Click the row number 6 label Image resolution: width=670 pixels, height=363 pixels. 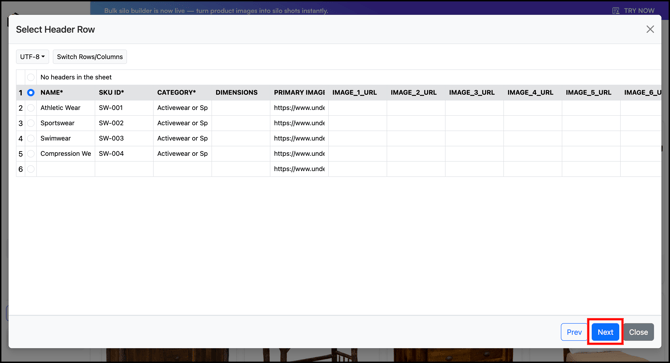tap(21, 169)
